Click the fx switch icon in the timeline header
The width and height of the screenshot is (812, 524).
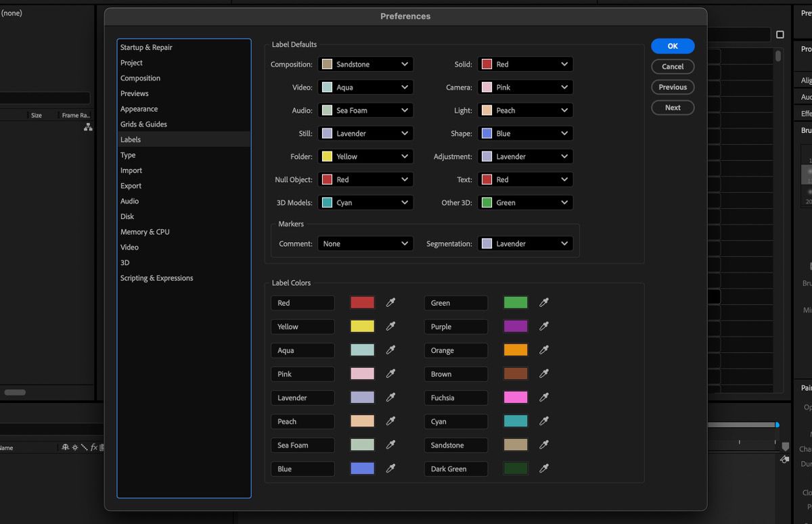tap(93, 447)
